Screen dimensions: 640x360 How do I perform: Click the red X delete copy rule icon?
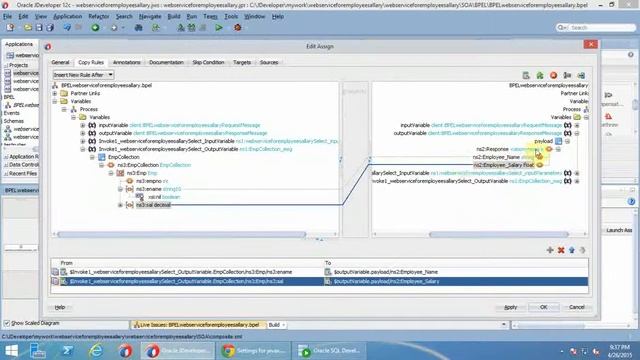point(561,250)
